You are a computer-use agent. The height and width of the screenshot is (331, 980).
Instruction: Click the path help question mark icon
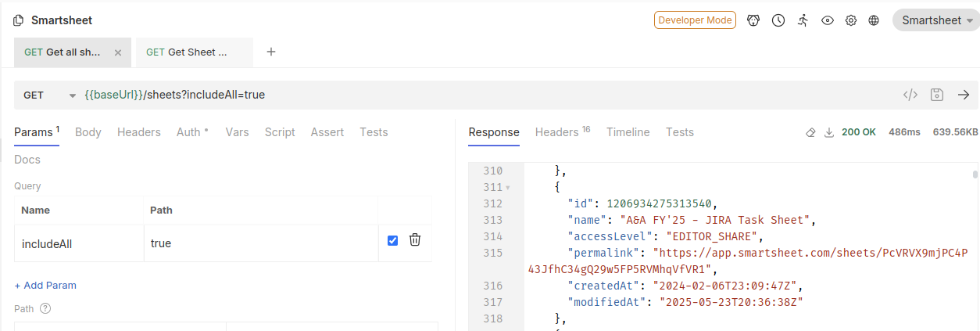[45, 308]
